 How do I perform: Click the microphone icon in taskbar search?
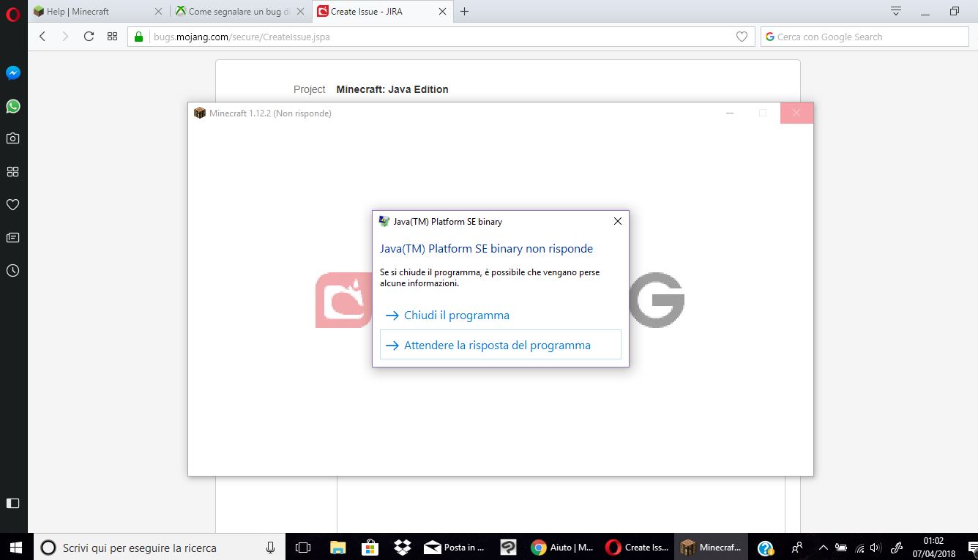[x=270, y=547]
